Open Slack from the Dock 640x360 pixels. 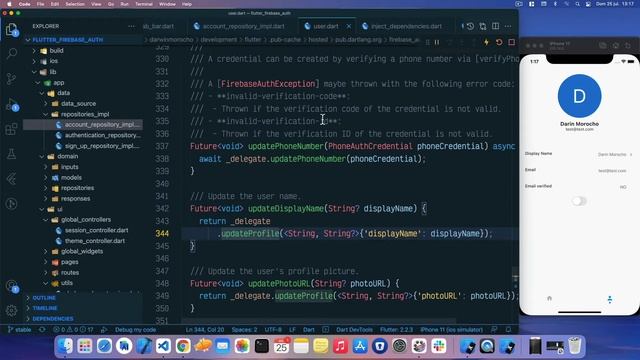[439, 346]
